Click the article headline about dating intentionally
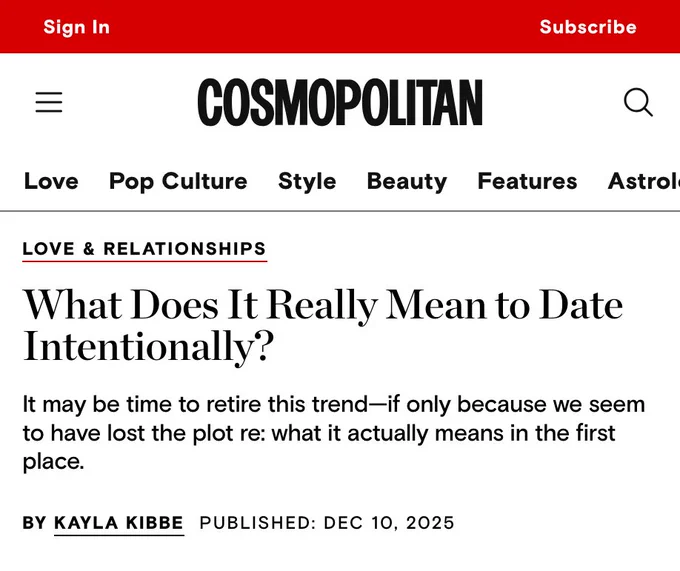The image size is (680, 571). coord(323,326)
